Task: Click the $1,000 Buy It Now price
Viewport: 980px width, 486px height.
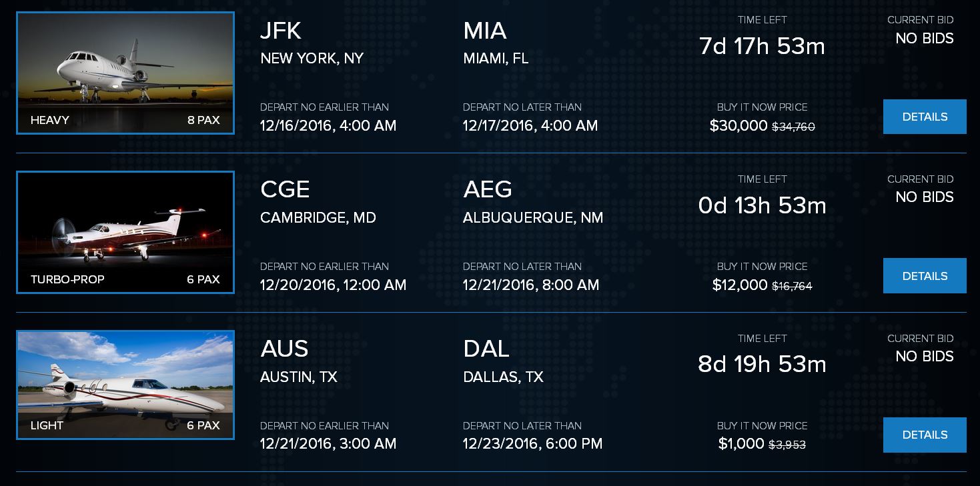Action: [741, 444]
